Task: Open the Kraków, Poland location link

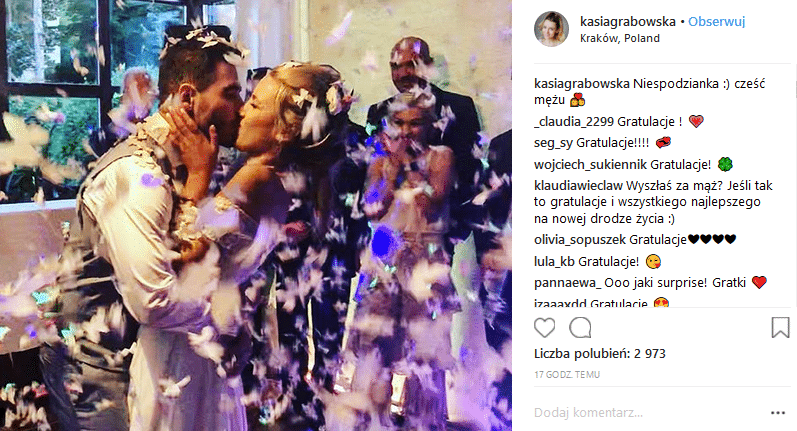Action: click(620, 38)
